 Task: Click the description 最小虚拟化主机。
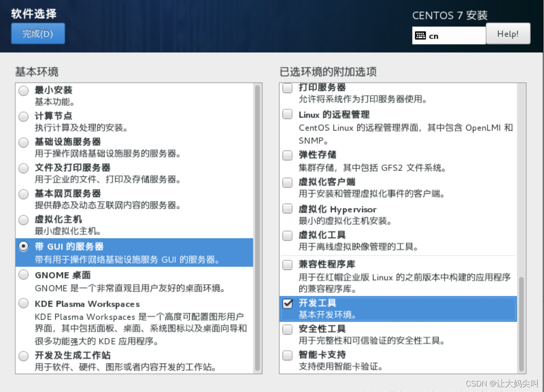68,231
